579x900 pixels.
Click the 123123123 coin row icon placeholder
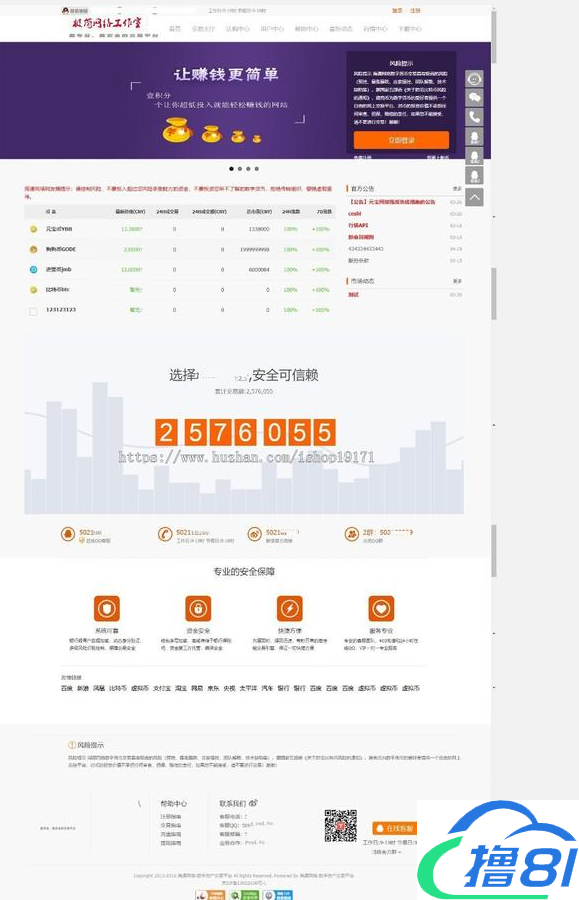pos(33,311)
